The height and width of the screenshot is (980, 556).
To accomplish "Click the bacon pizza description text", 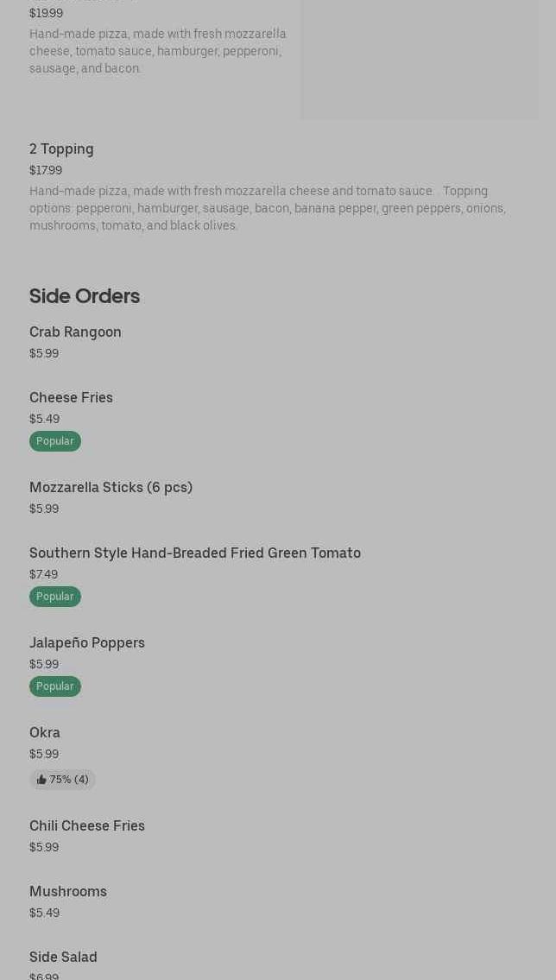I will pyautogui.click(x=158, y=51).
